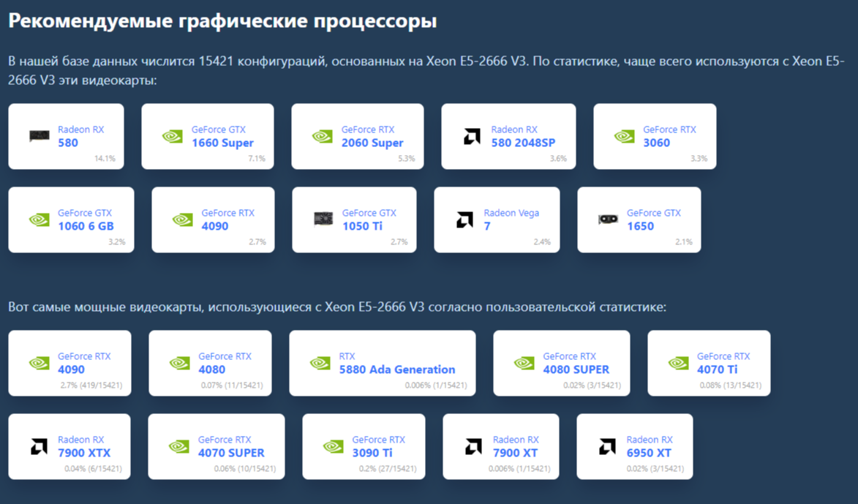Open the GeForce RTX 4070 SUPER link
858x504 pixels.
pos(231,447)
